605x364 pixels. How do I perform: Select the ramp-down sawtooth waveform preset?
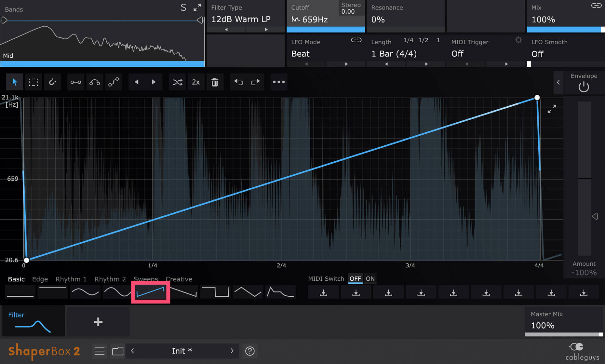[x=183, y=292]
